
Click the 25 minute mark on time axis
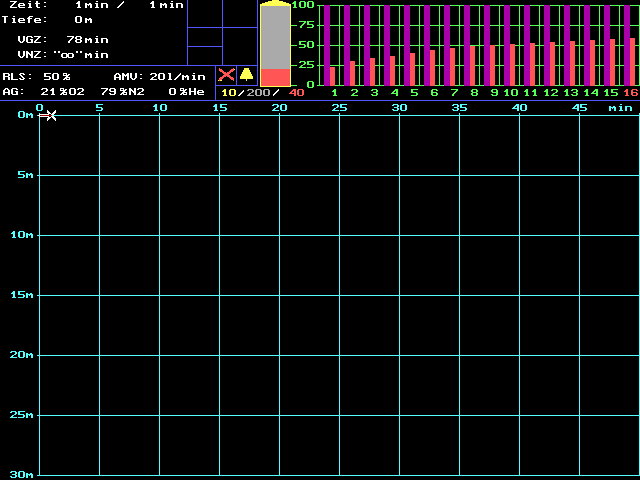point(339,107)
